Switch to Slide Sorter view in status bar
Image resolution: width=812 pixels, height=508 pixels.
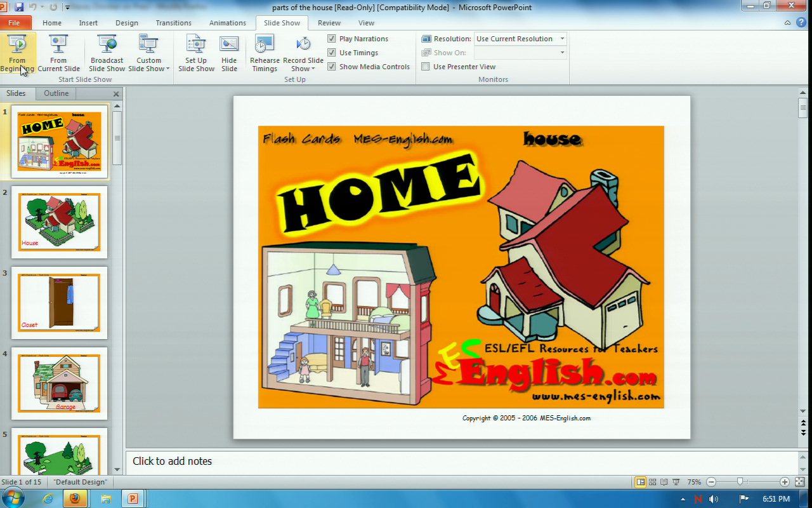coord(652,482)
